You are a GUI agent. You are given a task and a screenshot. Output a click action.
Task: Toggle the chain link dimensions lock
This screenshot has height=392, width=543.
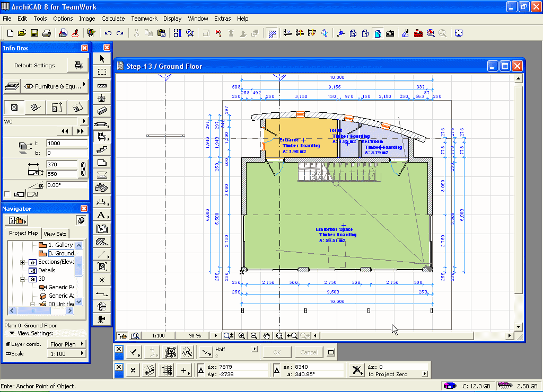[83, 169]
